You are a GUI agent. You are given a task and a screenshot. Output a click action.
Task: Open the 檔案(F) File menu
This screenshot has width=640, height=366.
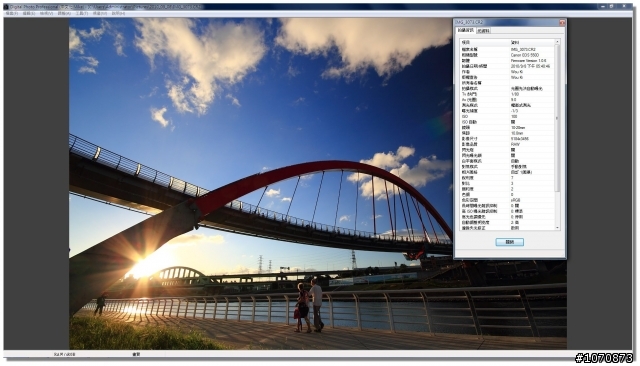tap(11, 13)
